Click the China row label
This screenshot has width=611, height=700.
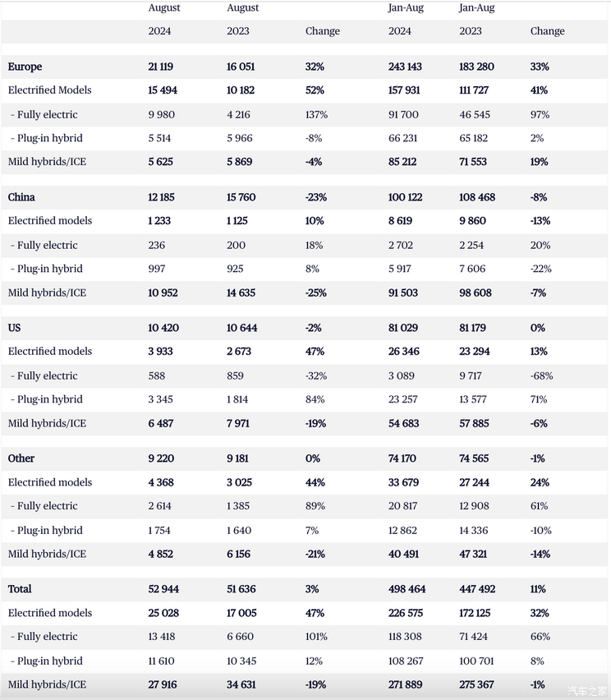coord(21,197)
